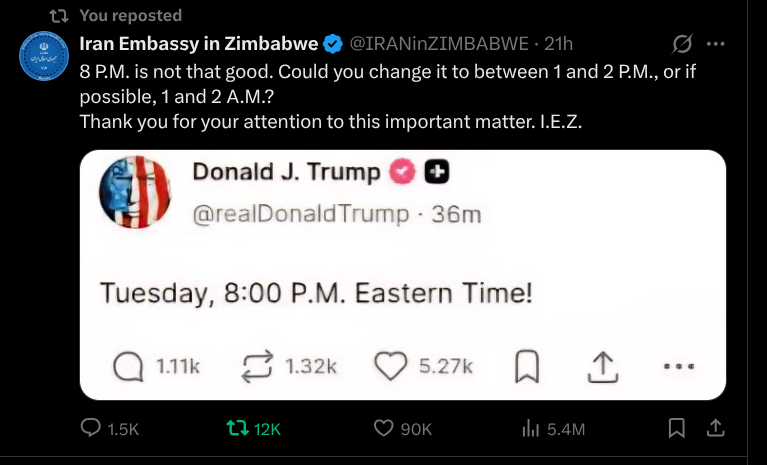The height and width of the screenshot is (465, 767).
Task: Click the embedded heart icon with 5.27k
Action: pyautogui.click(x=389, y=366)
